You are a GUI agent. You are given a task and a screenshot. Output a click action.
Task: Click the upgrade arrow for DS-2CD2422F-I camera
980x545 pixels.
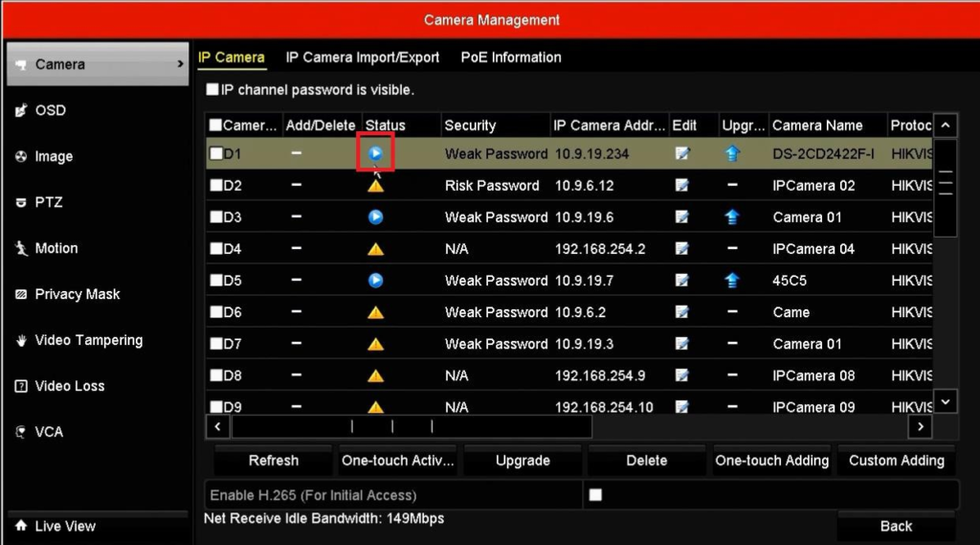pyautogui.click(x=732, y=153)
